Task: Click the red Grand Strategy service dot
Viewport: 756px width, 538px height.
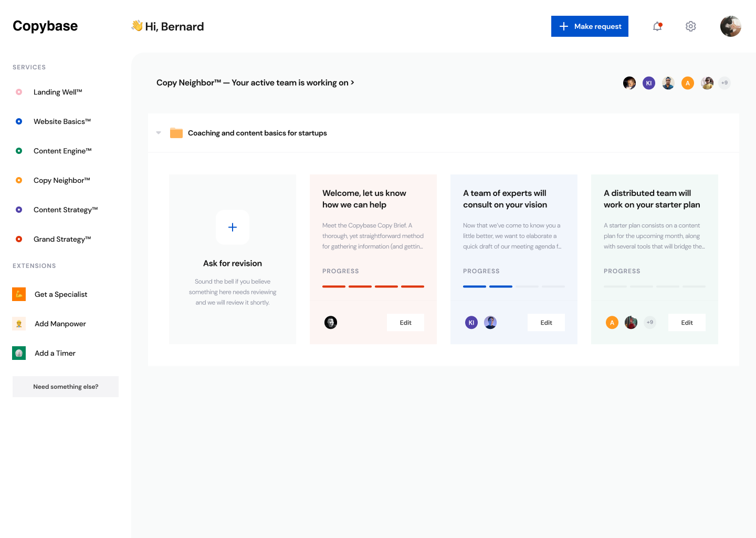Action: [x=19, y=239]
